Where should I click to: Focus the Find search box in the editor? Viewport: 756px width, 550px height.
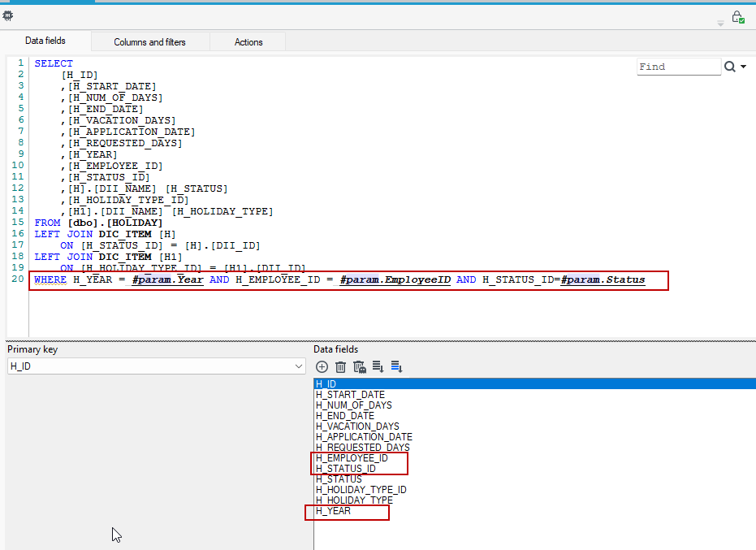pos(679,67)
